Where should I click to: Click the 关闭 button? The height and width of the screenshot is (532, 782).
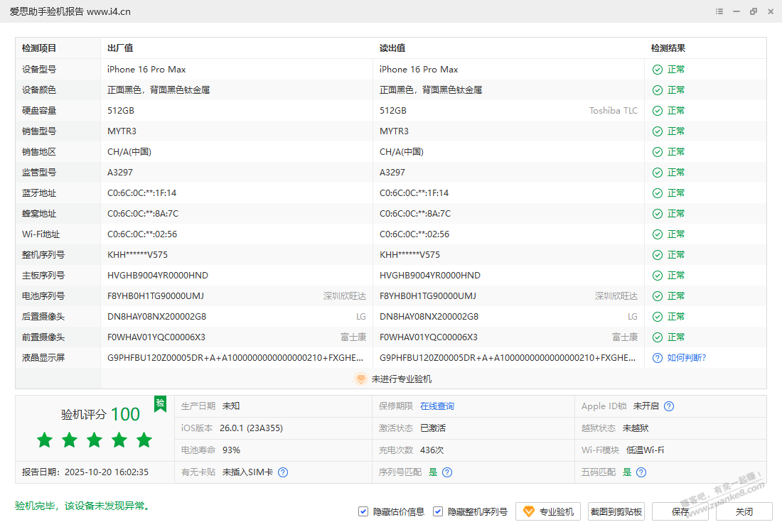pos(744,511)
